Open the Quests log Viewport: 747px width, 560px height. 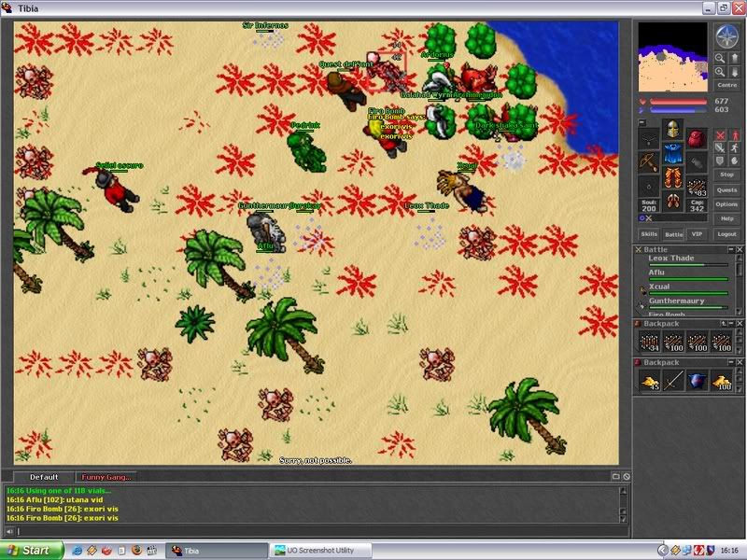727,189
